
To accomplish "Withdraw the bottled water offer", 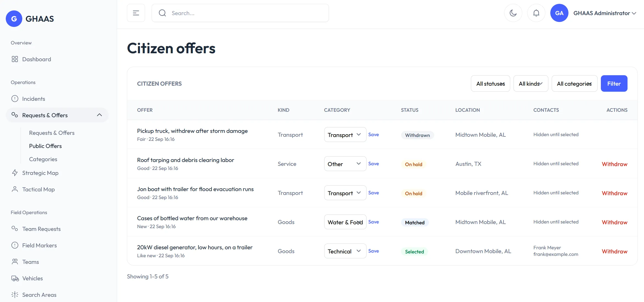I will tap(615, 222).
